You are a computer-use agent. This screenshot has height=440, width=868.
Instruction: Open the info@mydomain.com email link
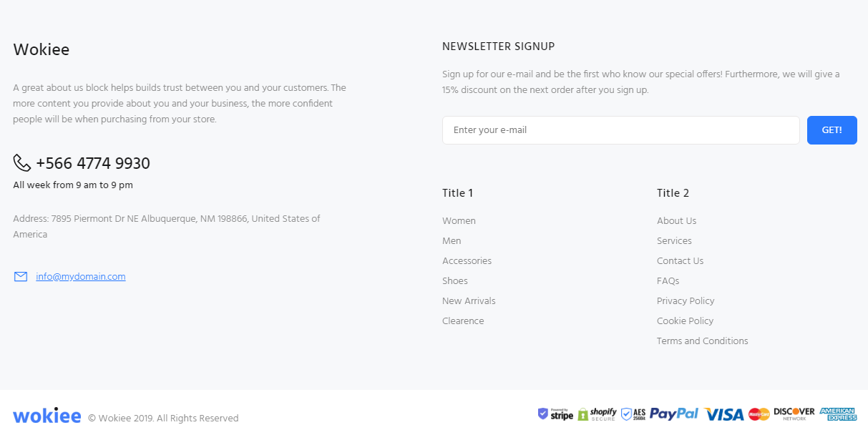point(81,277)
